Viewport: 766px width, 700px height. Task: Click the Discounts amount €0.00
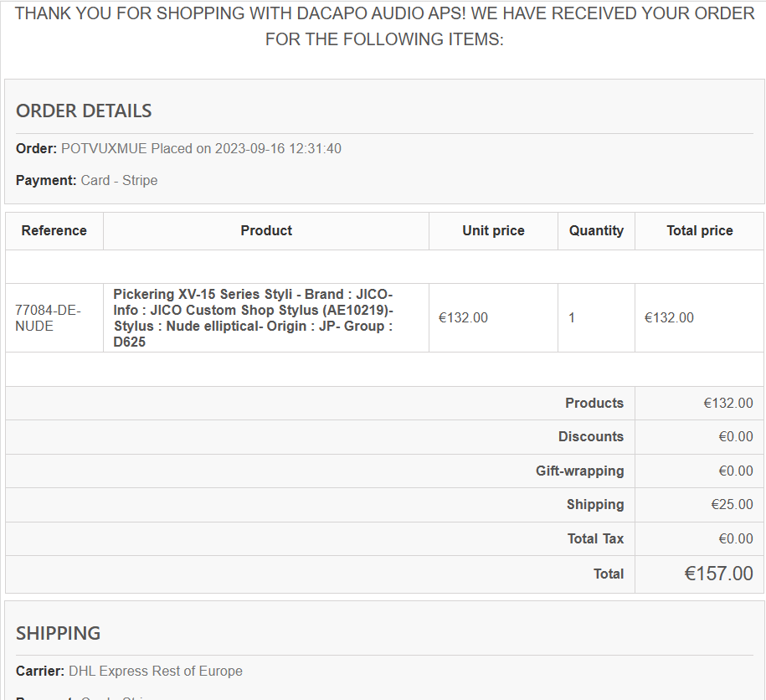click(735, 437)
